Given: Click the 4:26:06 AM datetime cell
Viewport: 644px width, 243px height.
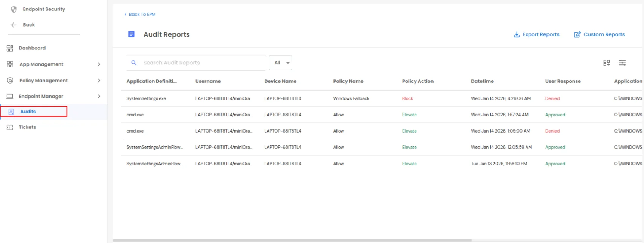Looking at the screenshot, I should pyautogui.click(x=500, y=98).
